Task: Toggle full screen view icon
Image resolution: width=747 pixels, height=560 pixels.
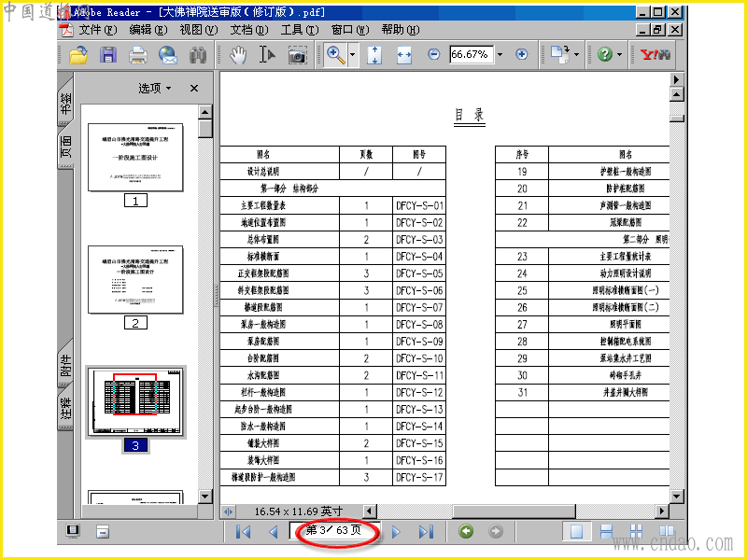Action: (73, 531)
